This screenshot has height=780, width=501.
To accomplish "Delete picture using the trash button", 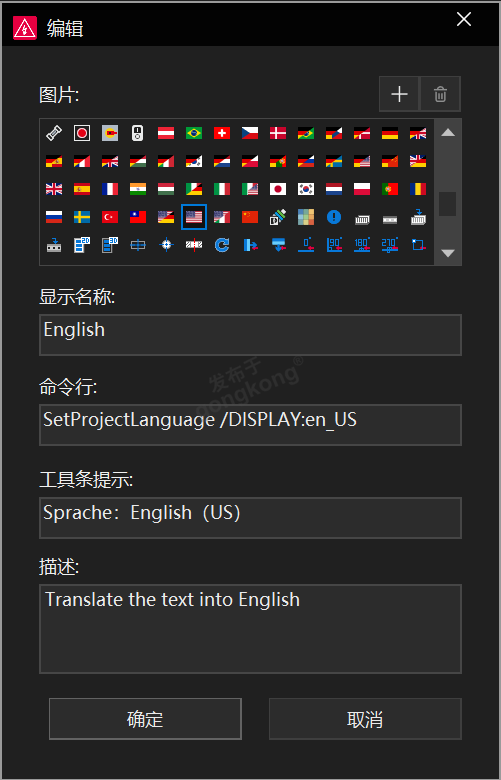I will click(x=440, y=94).
